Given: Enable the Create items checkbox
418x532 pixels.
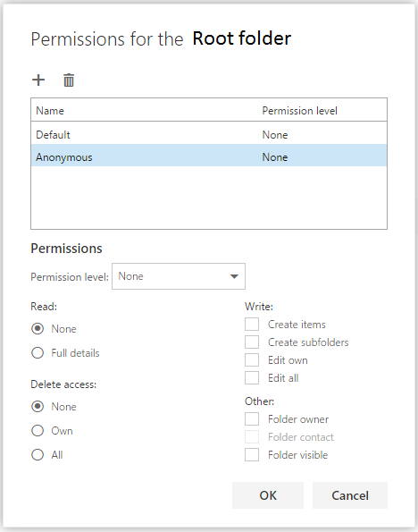Looking at the screenshot, I should click(x=252, y=324).
